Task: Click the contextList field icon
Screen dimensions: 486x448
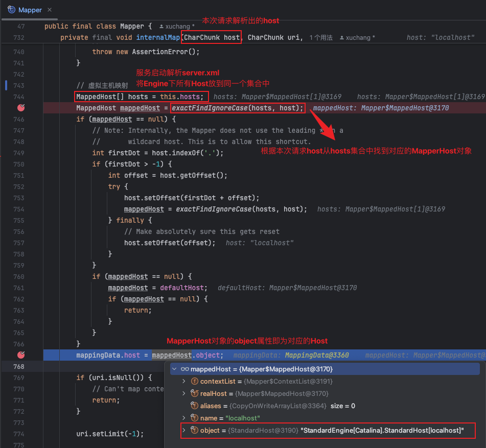Action: click(x=195, y=381)
